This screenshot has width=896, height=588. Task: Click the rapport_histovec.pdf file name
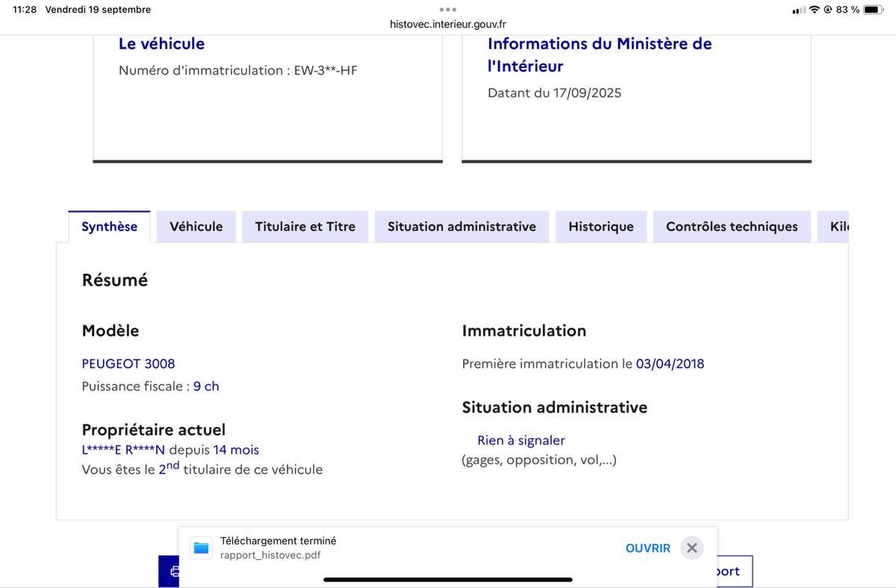[270, 555]
